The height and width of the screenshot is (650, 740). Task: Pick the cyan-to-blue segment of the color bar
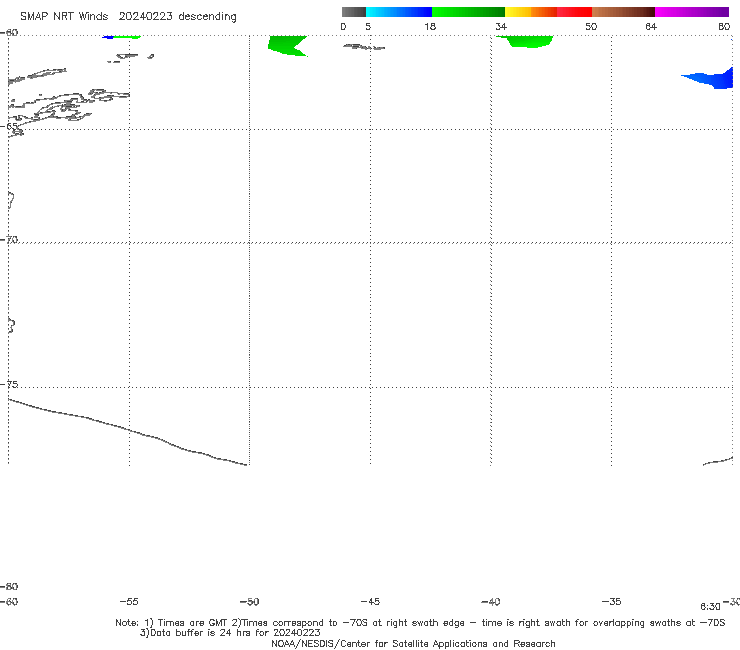point(399,12)
